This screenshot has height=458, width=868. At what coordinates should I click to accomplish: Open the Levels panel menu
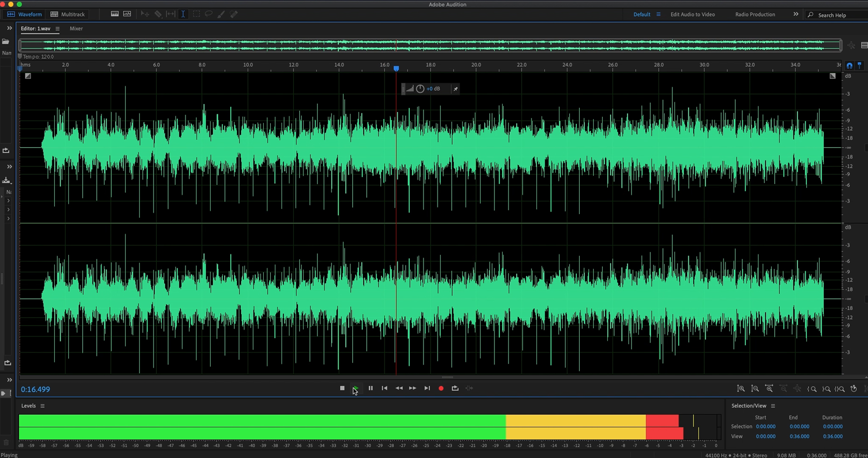pyautogui.click(x=42, y=406)
